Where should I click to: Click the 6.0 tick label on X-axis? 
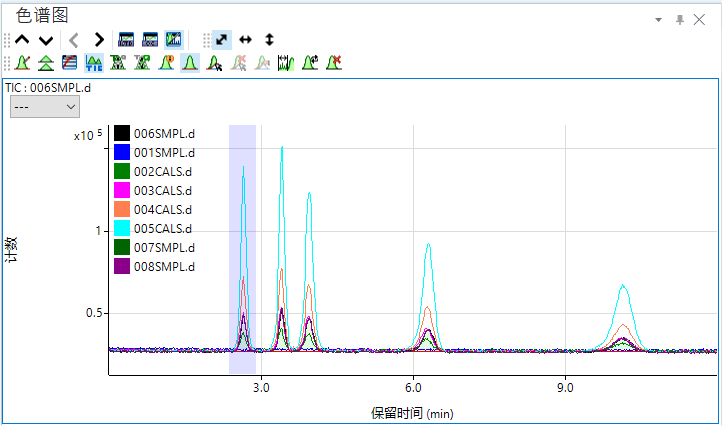tap(413, 388)
